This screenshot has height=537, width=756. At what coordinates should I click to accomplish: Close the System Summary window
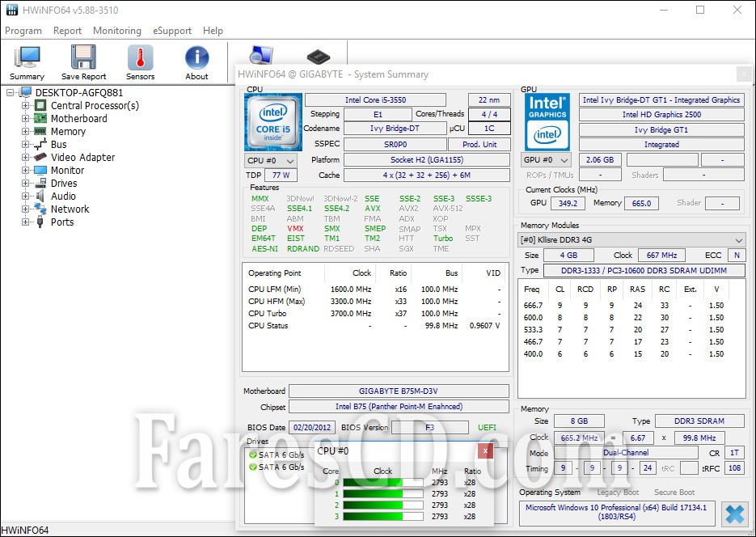pos(744,74)
